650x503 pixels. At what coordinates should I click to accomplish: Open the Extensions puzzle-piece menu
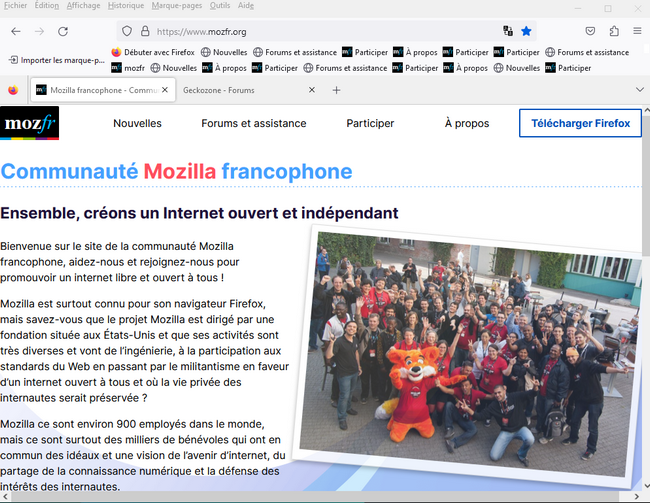[614, 31]
